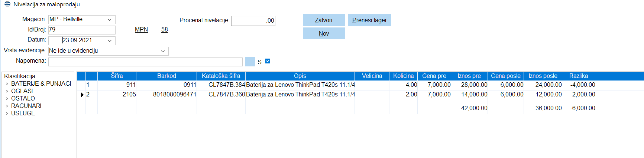Click the Nov button
This screenshot has width=644, height=158.
[324, 33]
